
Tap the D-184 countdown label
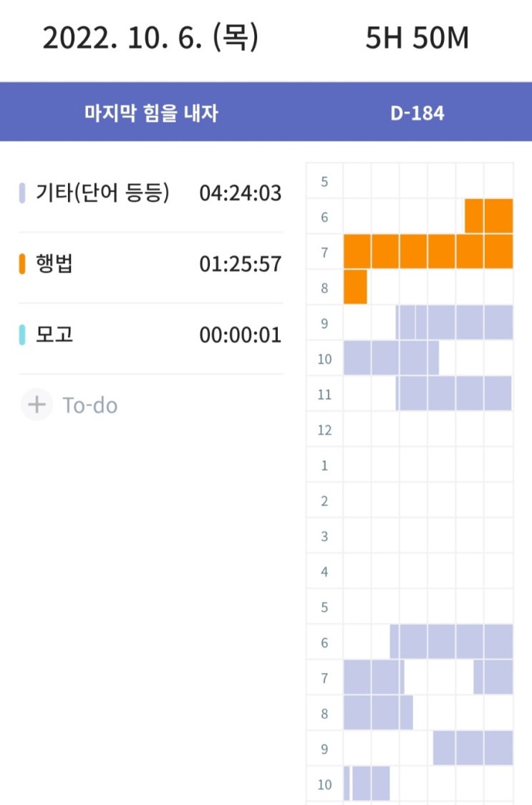tap(417, 112)
